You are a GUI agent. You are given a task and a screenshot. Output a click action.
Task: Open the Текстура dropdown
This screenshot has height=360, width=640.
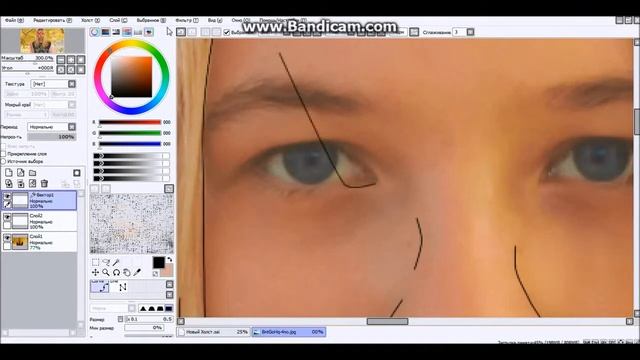pyautogui.click(x=53, y=84)
